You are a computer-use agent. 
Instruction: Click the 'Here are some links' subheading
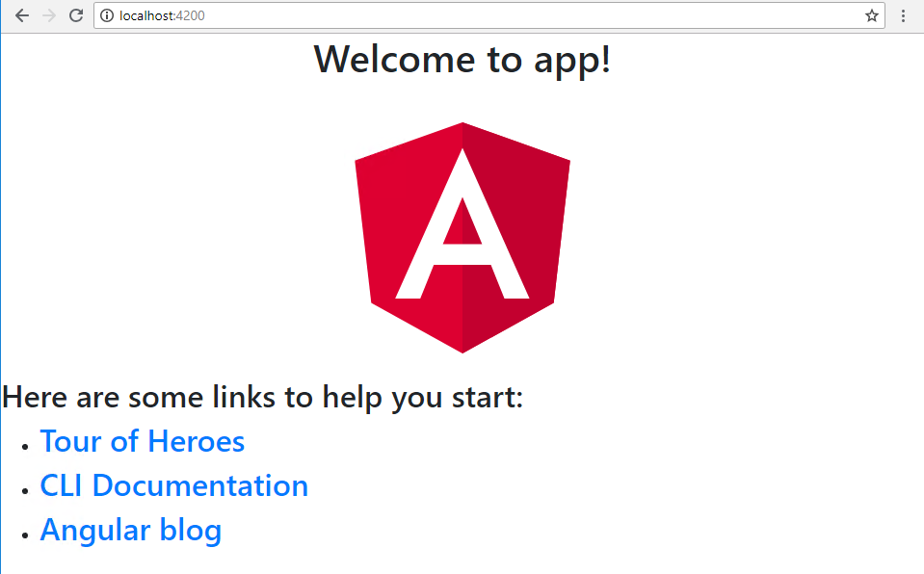[262, 396]
